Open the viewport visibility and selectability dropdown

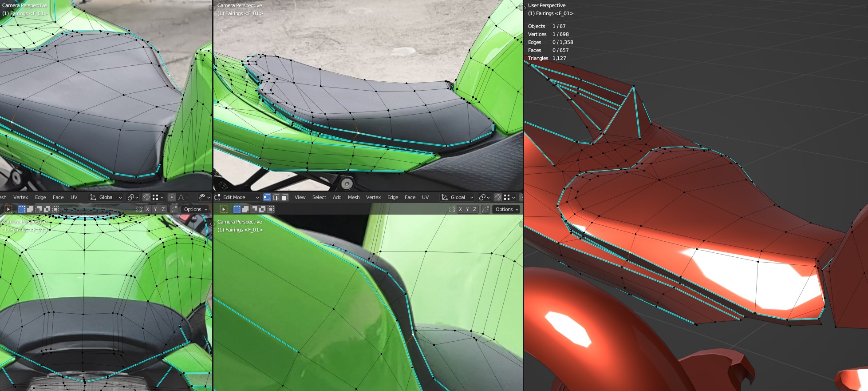point(205,197)
